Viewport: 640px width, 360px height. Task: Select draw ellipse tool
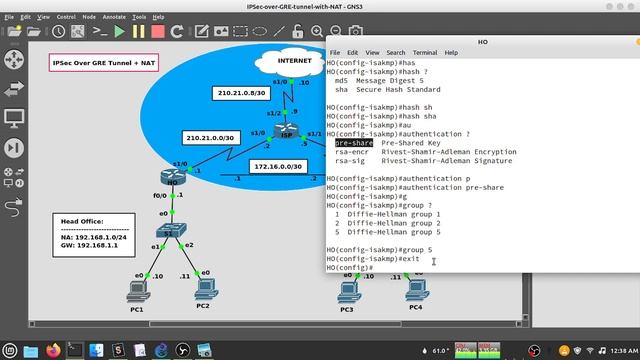point(260,31)
